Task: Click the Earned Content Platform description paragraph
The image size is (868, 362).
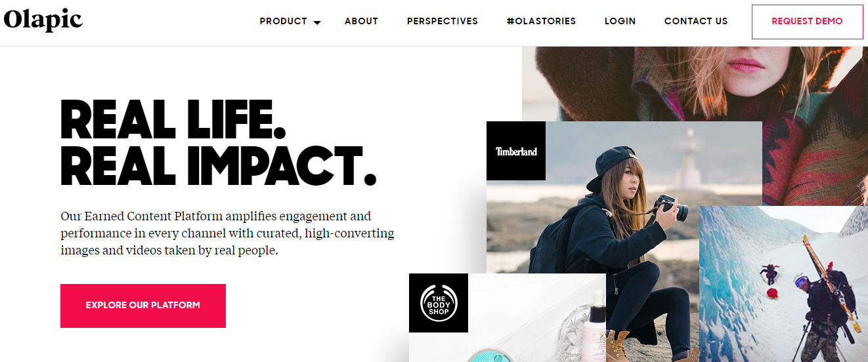Action: [227, 233]
